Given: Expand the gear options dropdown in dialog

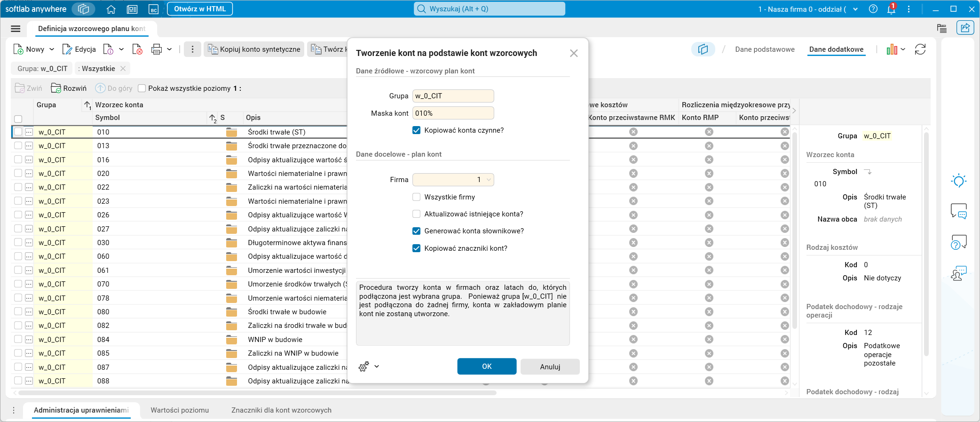Looking at the screenshot, I should pos(377,366).
